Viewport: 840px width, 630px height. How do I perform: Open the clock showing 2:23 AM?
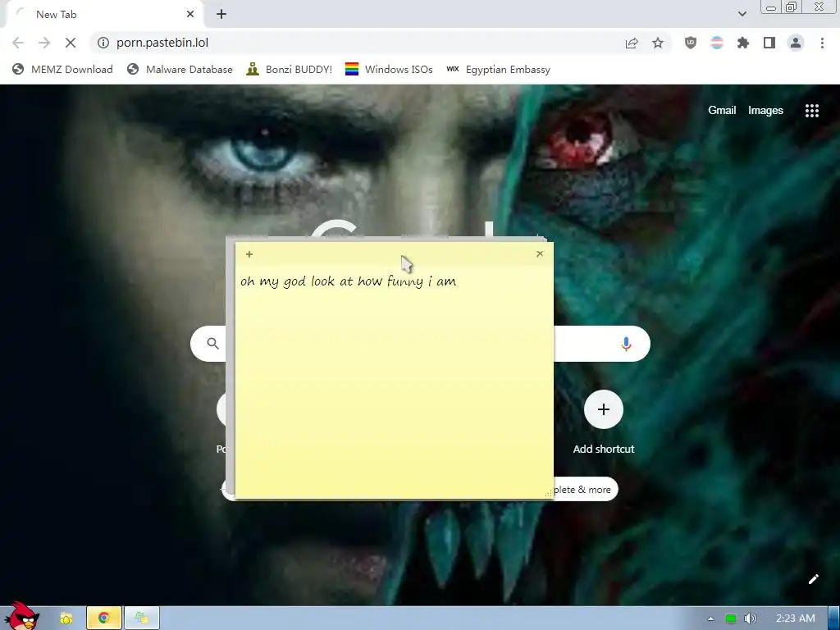[796, 619]
